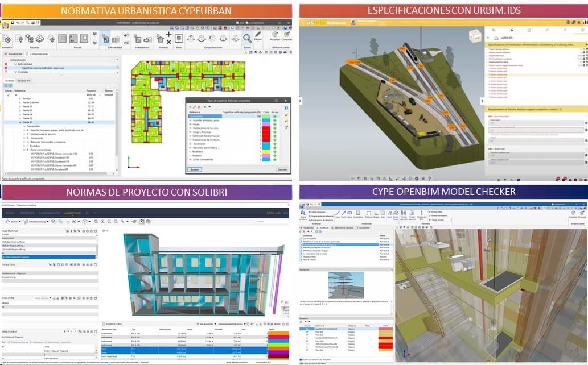Toggle Resaltar los elementos en el modelo checkbox
This screenshot has width=588, height=365.
tap(301, 360)
